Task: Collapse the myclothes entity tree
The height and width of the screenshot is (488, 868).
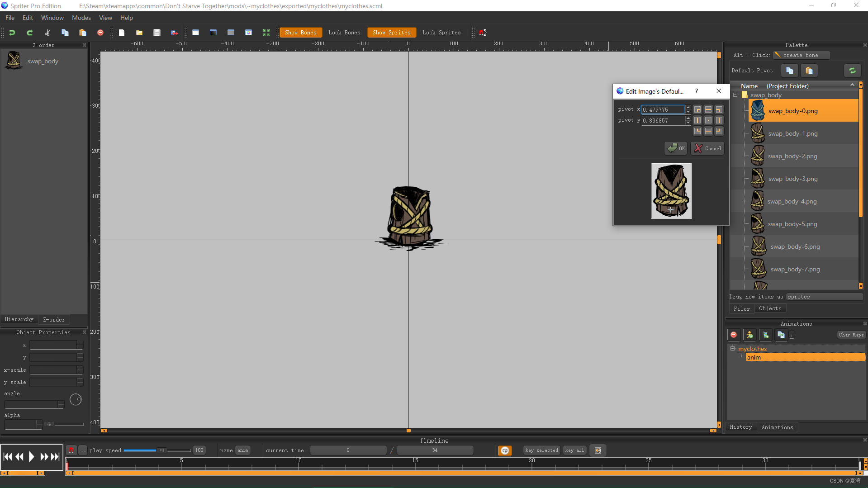Action: (x=732, y=349)
